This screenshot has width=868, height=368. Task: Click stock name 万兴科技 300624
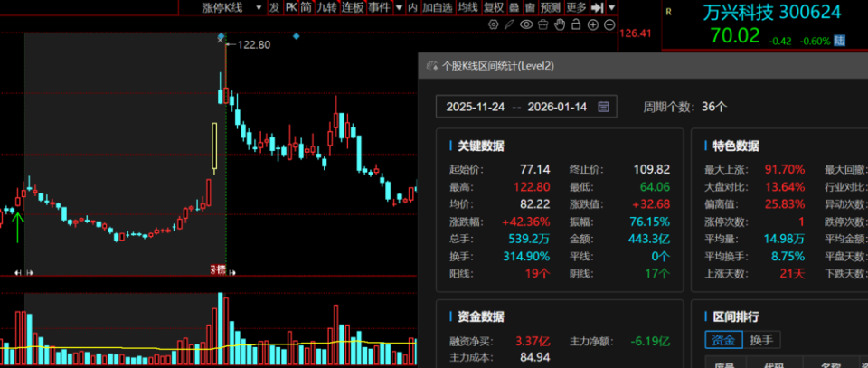[x=771, y=12]
